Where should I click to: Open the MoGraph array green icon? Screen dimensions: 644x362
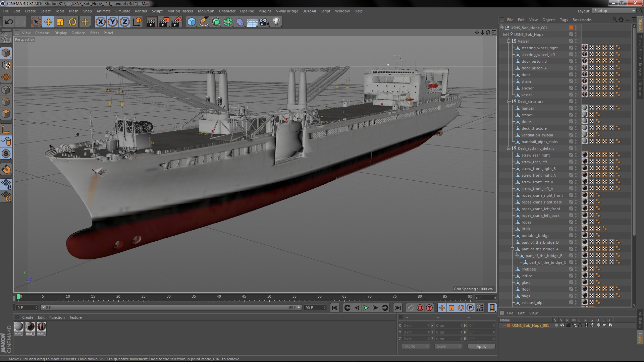[228, 22]
